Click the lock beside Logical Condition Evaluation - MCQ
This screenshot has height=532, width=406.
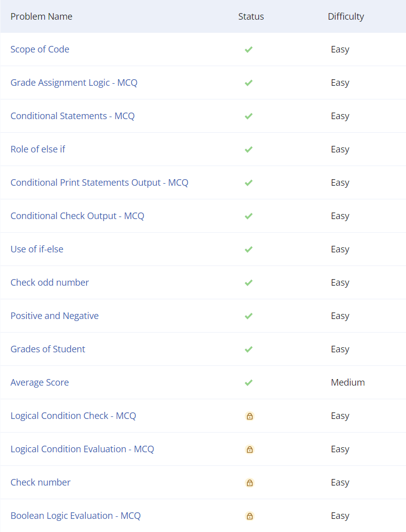coord(249,449)
